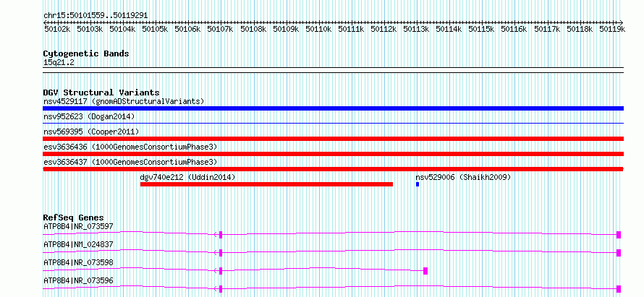Open transcript ATP8B4|NR_073596 label
The image size is (644, 297).
[78, 280]
